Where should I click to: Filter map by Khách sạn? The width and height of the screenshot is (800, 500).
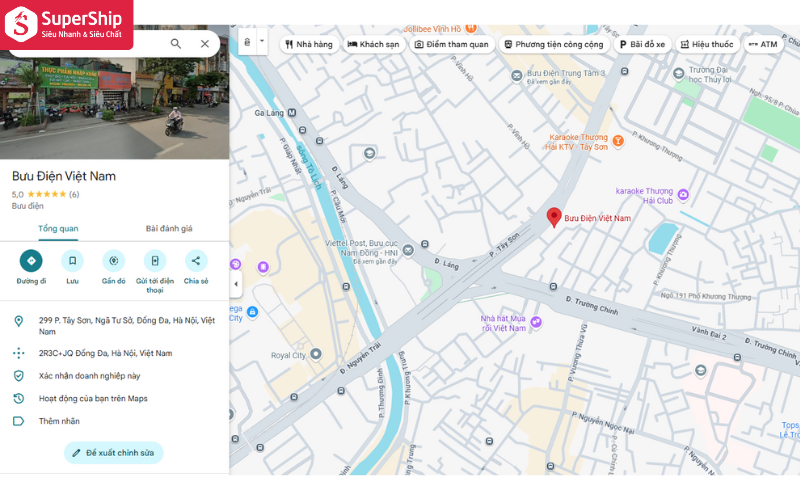(x=373, y=44)
